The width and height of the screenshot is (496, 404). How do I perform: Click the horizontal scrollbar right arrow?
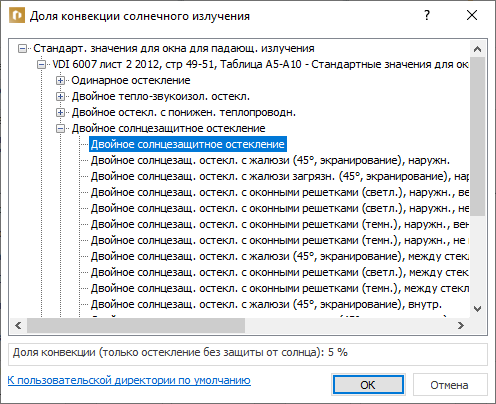(461, 325)
